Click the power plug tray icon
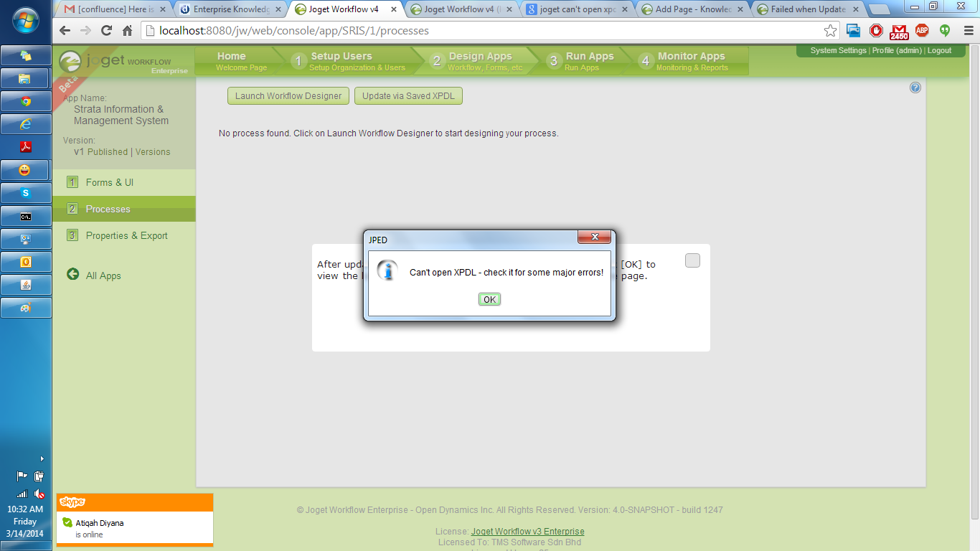This screenshot has height=551, width=980. [x=39, y=476]
